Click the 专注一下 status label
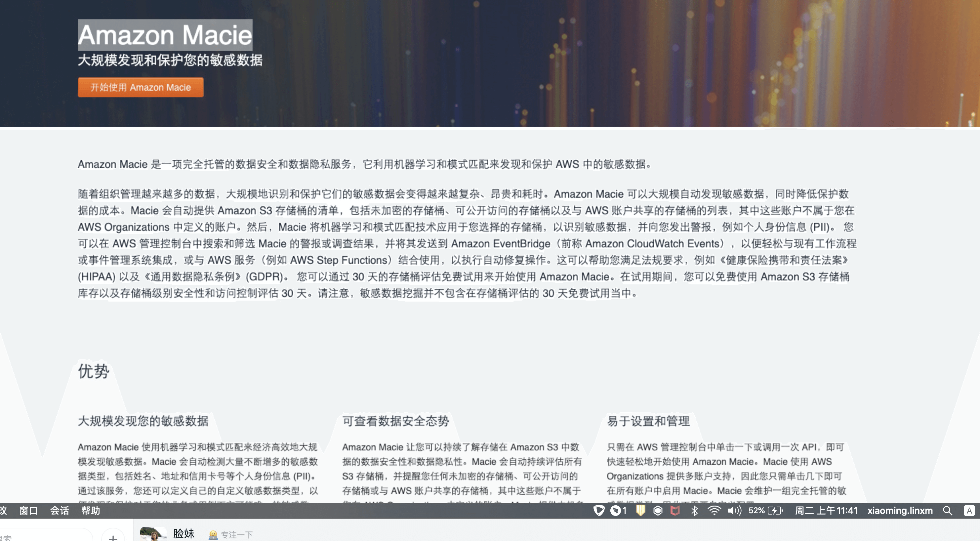The image size is (980, 541). pyautogui.click(x=236, y=534)
